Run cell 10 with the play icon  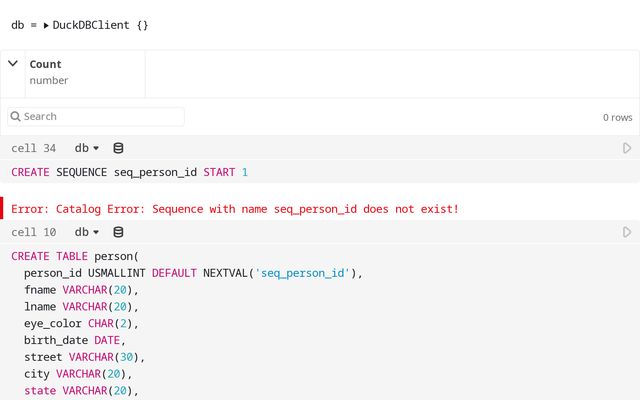[x=627, y=232]
